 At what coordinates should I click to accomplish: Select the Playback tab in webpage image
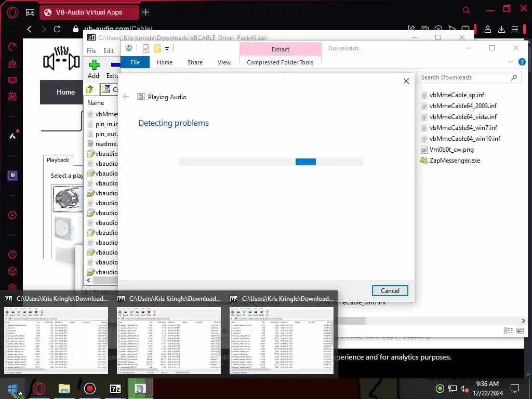click(x=58, y=160)
